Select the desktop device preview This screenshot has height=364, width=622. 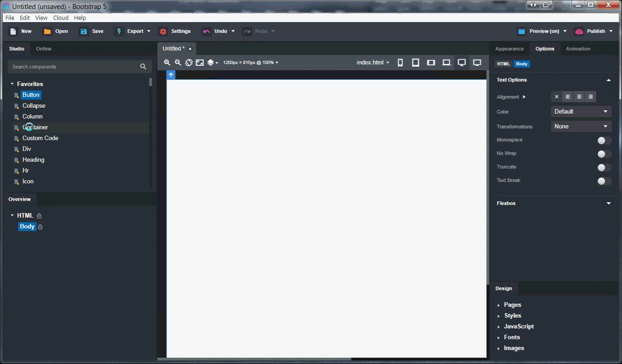pyautogui.click(x=462, y=63)
